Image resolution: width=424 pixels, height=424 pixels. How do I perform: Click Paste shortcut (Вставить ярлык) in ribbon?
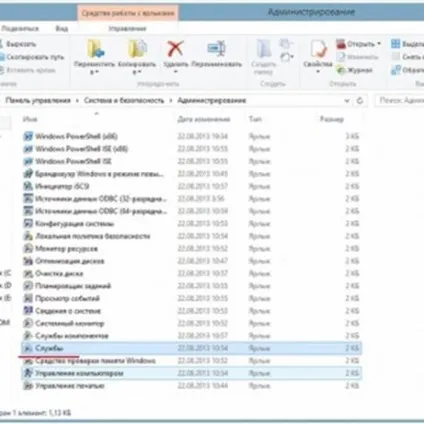click(28, 70)
